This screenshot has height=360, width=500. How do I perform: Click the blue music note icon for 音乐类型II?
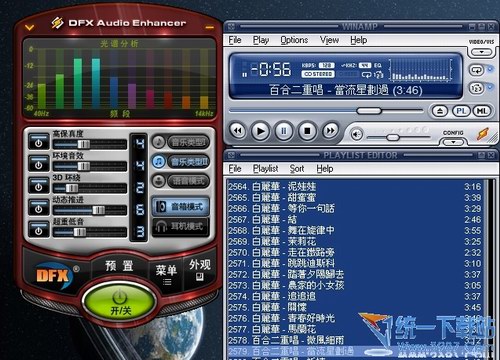[x=159, y=162]
